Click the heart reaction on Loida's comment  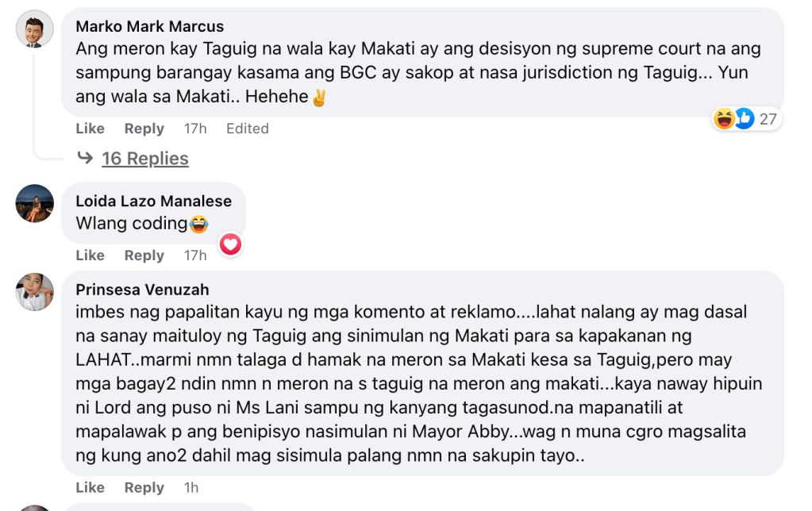click(230, 245)
